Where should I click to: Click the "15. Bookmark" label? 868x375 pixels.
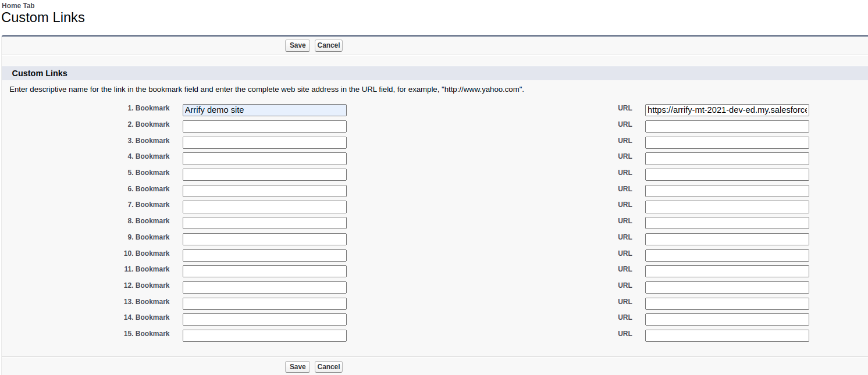pos(147,334)
